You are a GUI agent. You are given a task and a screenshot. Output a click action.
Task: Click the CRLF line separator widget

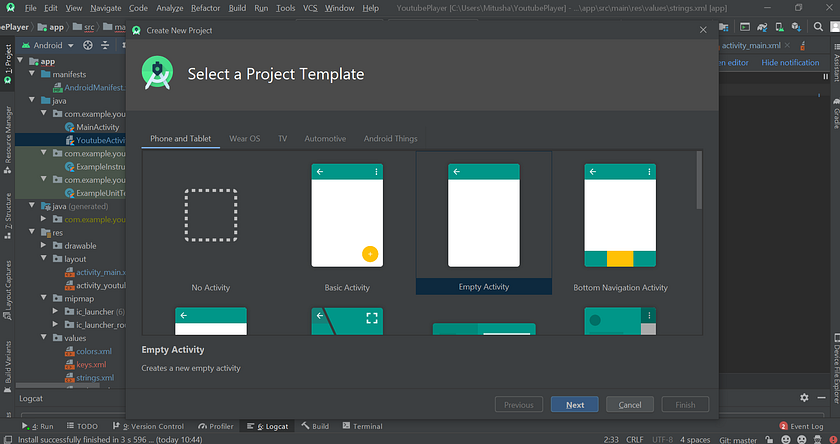(x=634, y=440)
